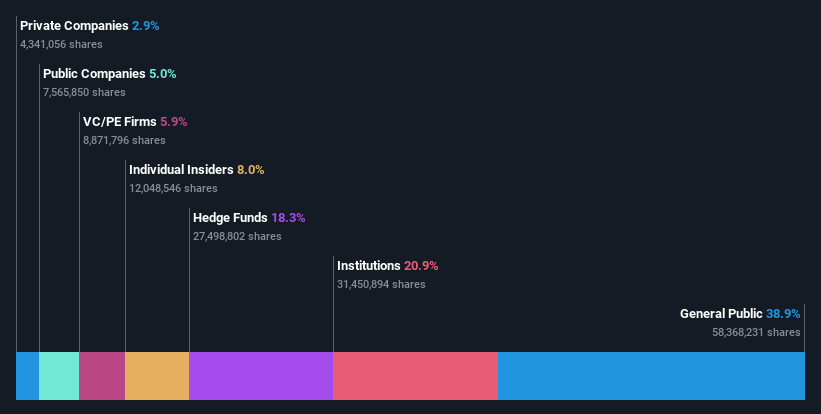Click the Individual Insiders label
This screenshot has width=821, height=414.
[181, 170]
